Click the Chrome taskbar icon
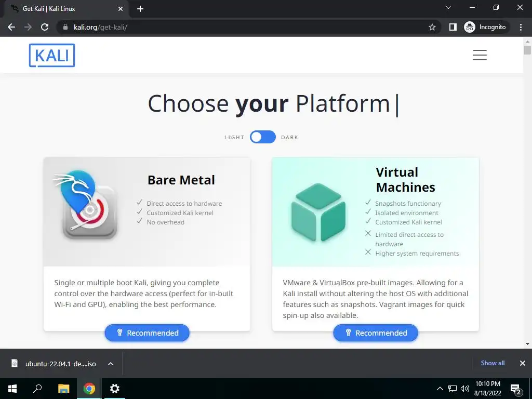The width and height of the screenshot is (532, 399). click(x=89, y=389)
